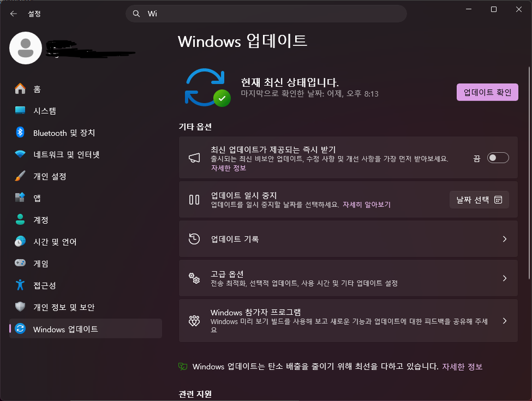Screen dimensions: 532x401
Task: Click the vertical scrollbar on right
Action: click(x=529, y=173)
